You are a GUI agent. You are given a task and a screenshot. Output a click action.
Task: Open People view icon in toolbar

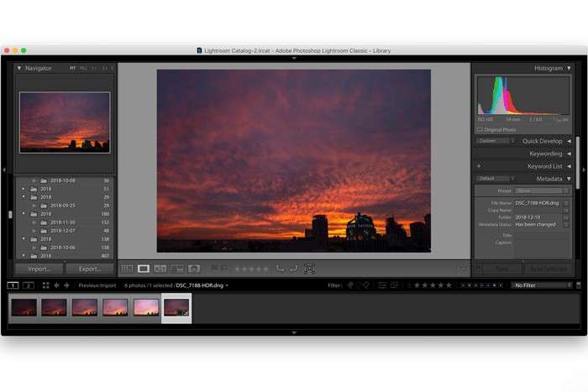(x=194, y=269)
